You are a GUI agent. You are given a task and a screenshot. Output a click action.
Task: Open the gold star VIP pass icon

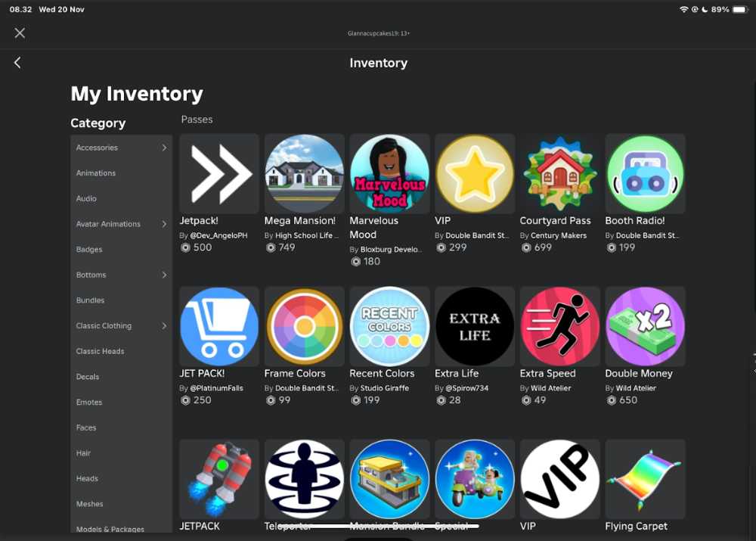475,174
